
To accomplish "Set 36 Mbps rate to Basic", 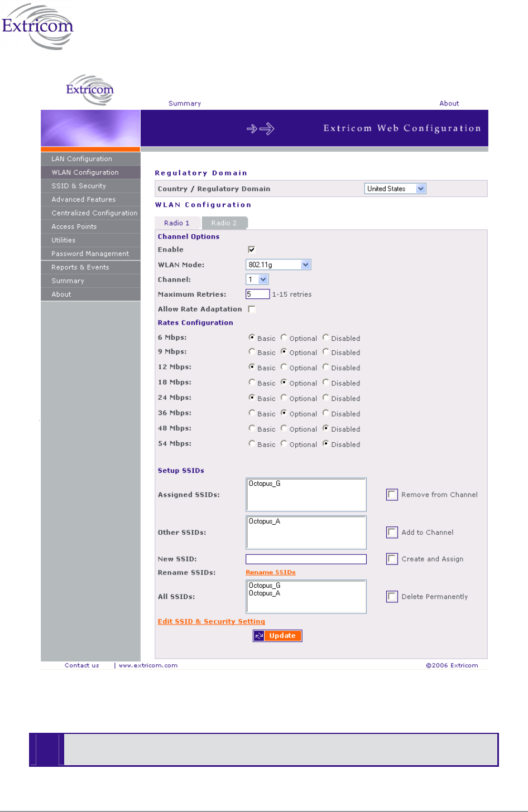I will point(252,413).
